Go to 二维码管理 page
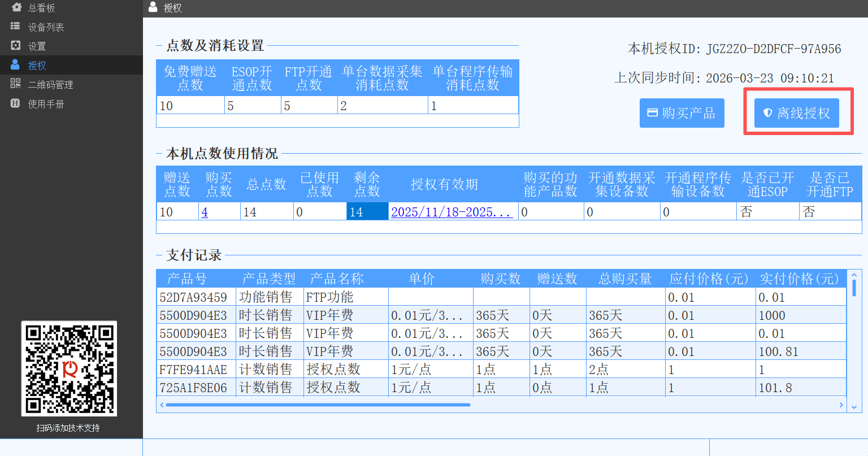This screenshot has width=868, height=456. click(x=51, y=85)
